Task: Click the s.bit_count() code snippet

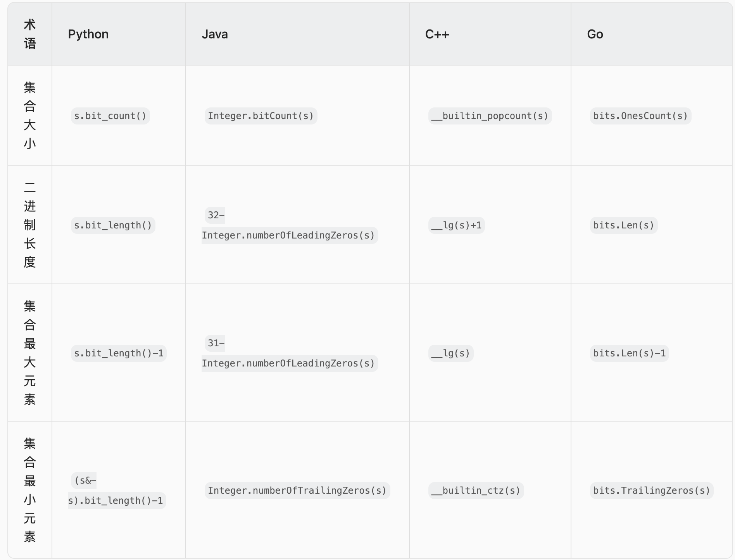Action: (x=110, y=116)
